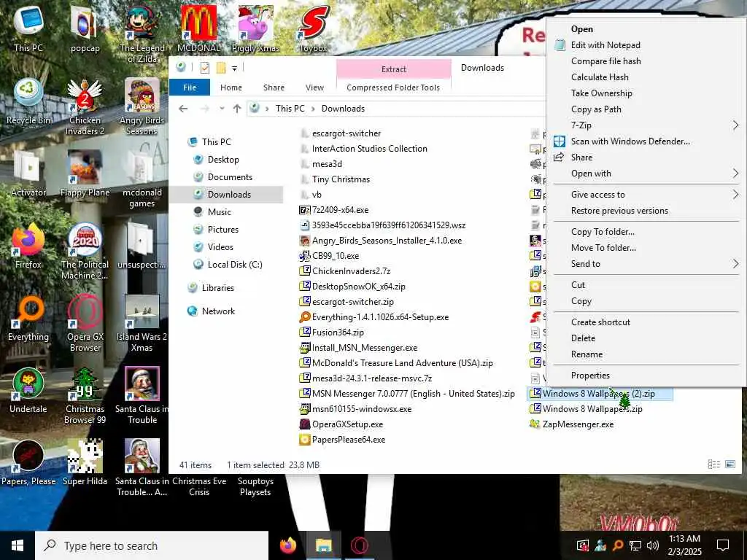Select the file ZapMessenger.exe

[578, 424]
